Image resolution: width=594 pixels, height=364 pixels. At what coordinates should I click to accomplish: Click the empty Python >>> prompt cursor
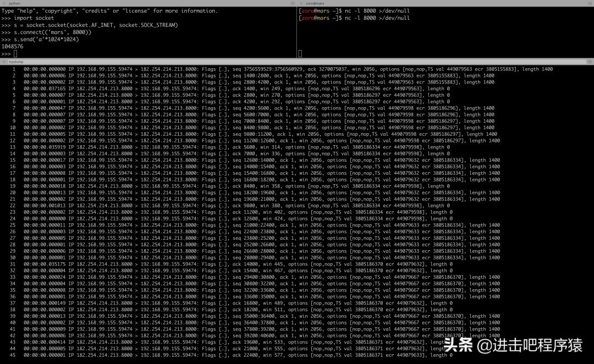15,54
